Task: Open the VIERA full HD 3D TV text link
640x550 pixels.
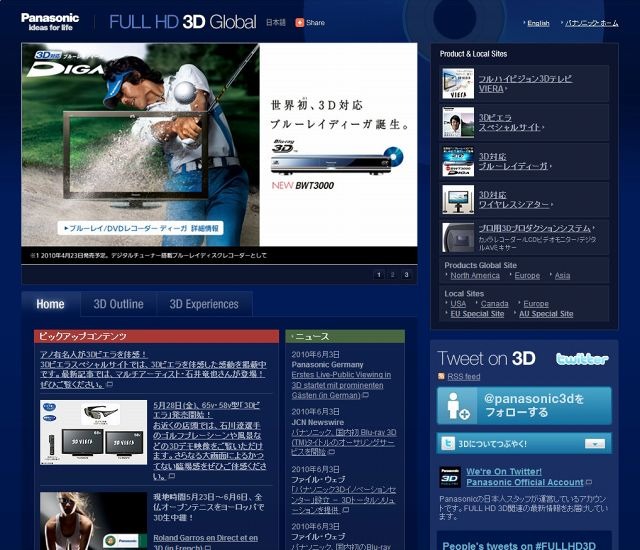Action: pyautogui.click(x=525, y=84)
